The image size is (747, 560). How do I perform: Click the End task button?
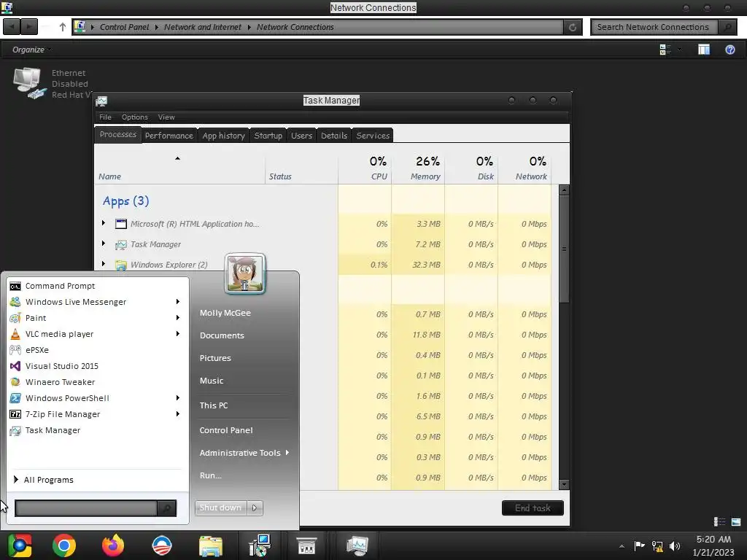click(x=533, y=508)
